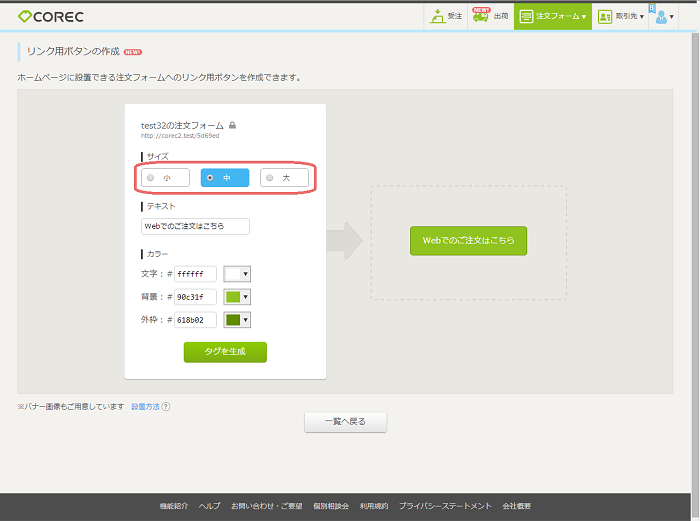Click the 背景 hex color code field
700x521 pixels.
(195, 297)
